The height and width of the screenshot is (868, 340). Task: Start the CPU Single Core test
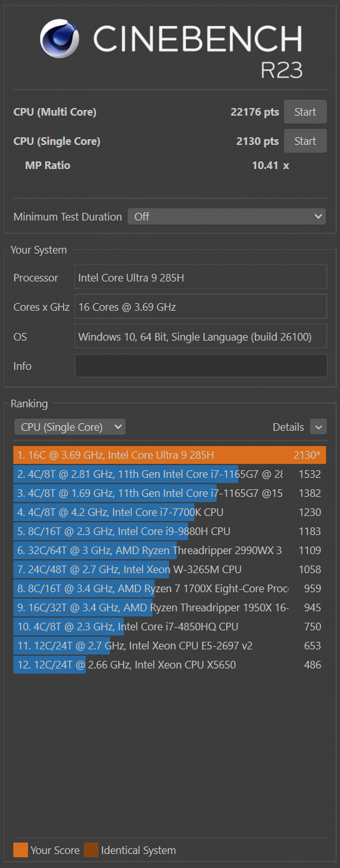[305, 141]
